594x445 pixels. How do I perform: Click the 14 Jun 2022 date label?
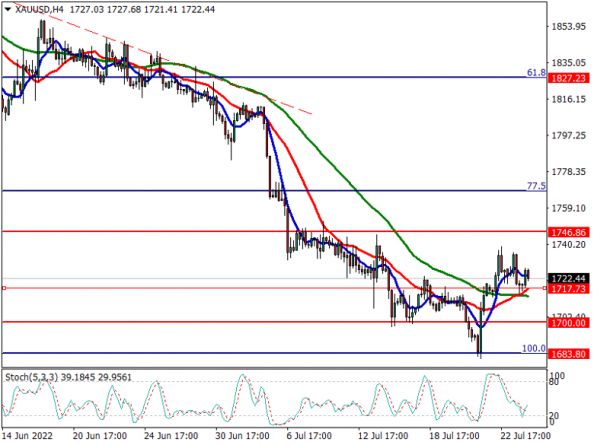[27, 436]
